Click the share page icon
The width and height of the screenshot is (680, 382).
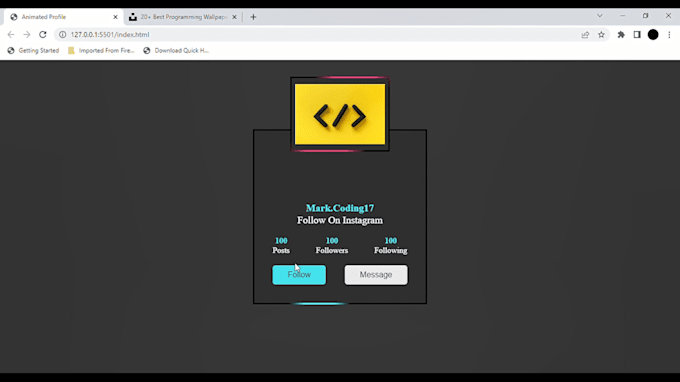pyautogui.click(x=585, y=35)
